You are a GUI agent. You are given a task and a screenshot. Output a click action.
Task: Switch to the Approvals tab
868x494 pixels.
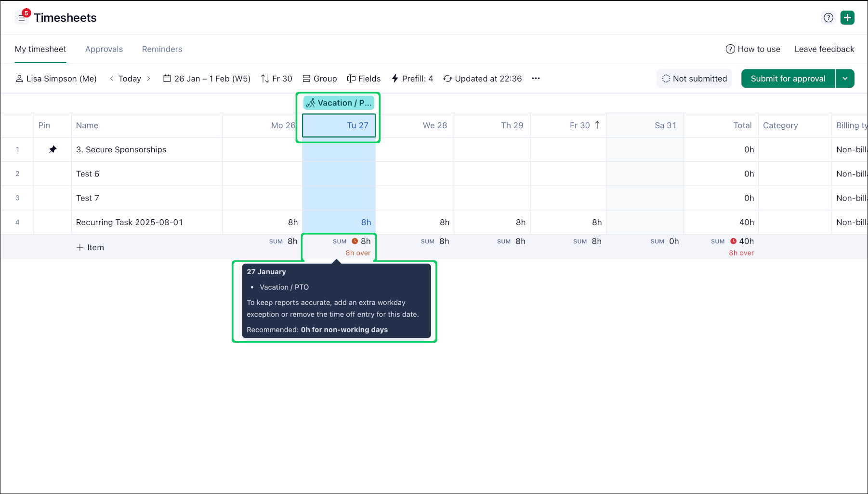point(104,49)
